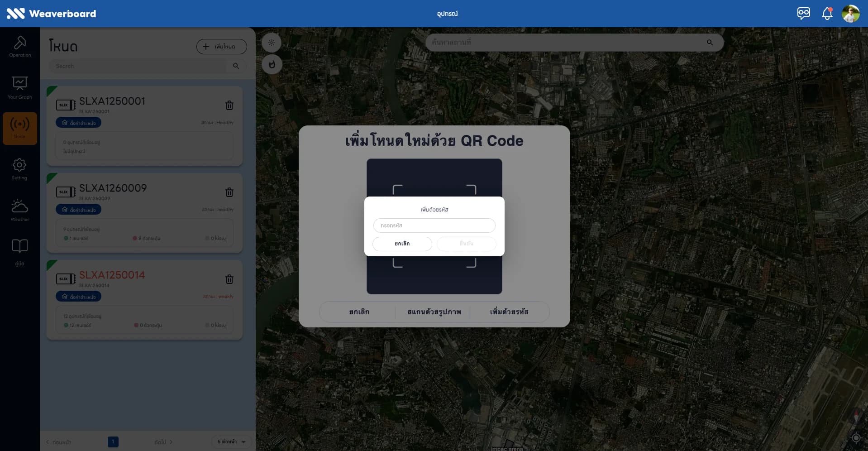Open the manual book icon in sidebar
The image size is (868, 451).
pyautogui.click(x=19, y=252)
